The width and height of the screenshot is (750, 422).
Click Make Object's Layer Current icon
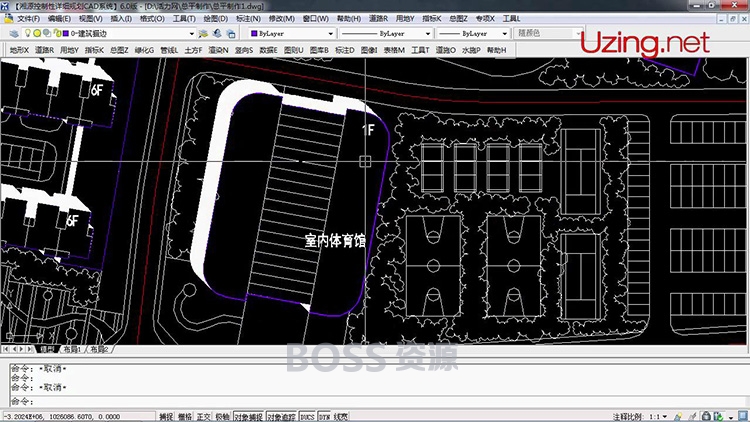click(203, 33)
